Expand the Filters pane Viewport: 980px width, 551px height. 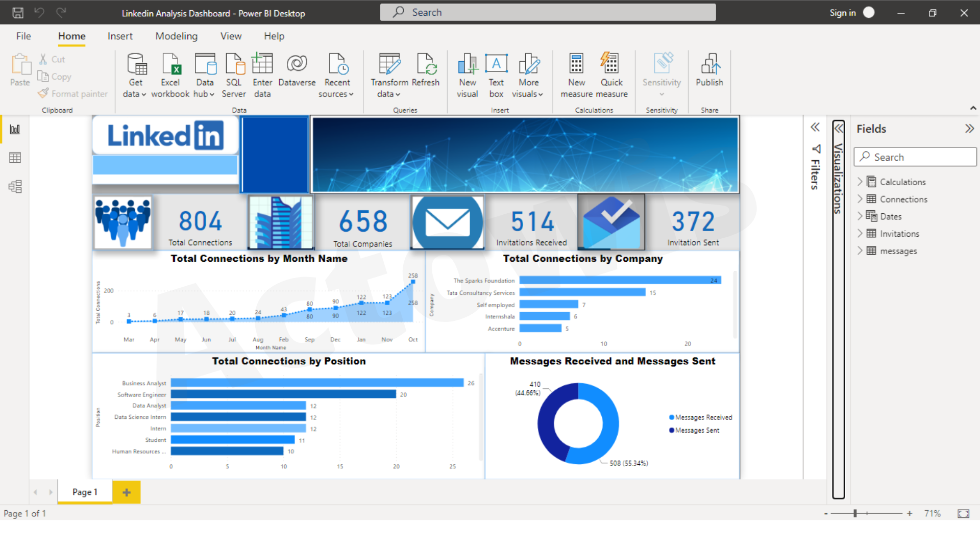pos(815,127)
